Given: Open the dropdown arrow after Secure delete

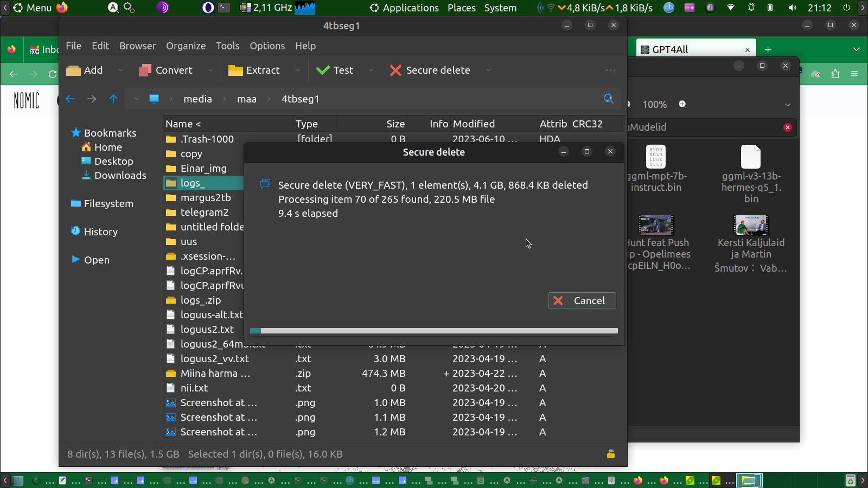Looking at the screenshot, I should coord(488,70).
